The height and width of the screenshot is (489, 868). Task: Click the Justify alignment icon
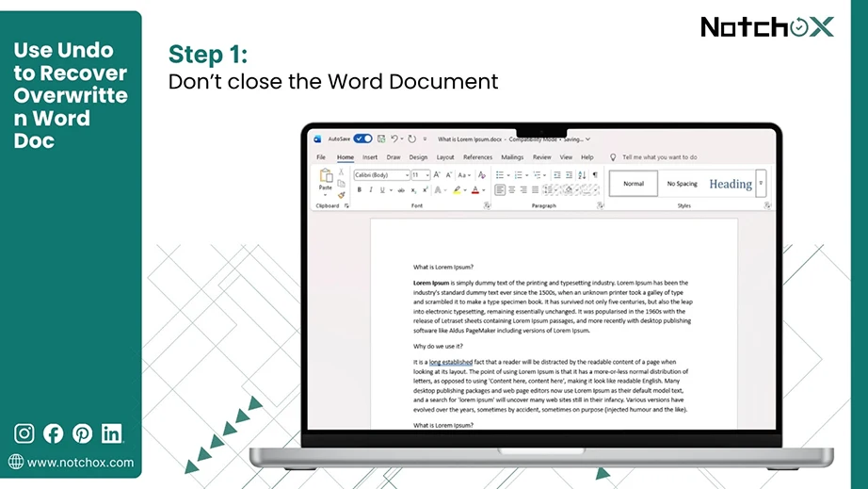[x=536, y=190]
